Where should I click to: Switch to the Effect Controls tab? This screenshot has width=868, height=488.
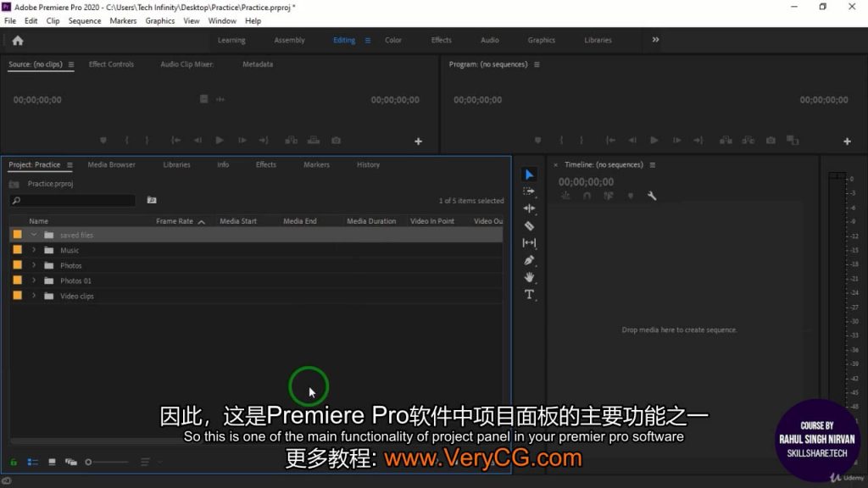(x=111, y=64)
